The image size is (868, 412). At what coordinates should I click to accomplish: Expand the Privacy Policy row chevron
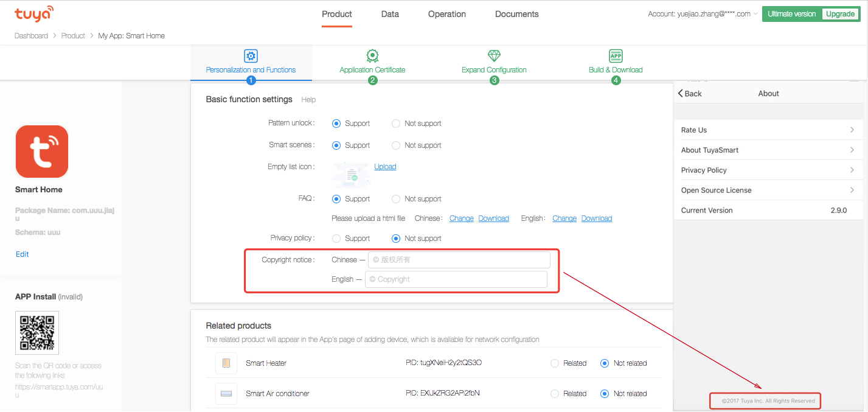point(852,170)
